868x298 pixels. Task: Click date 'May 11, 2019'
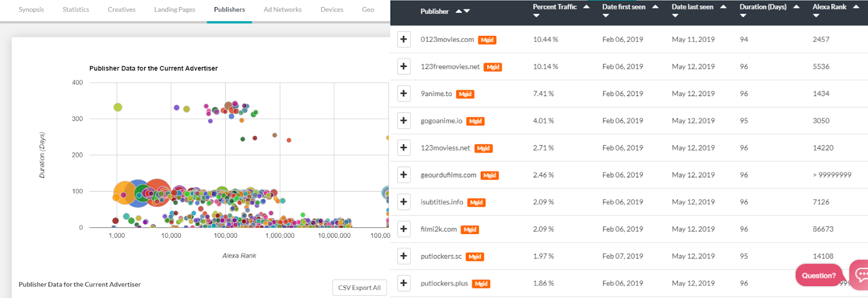[693, 40]
